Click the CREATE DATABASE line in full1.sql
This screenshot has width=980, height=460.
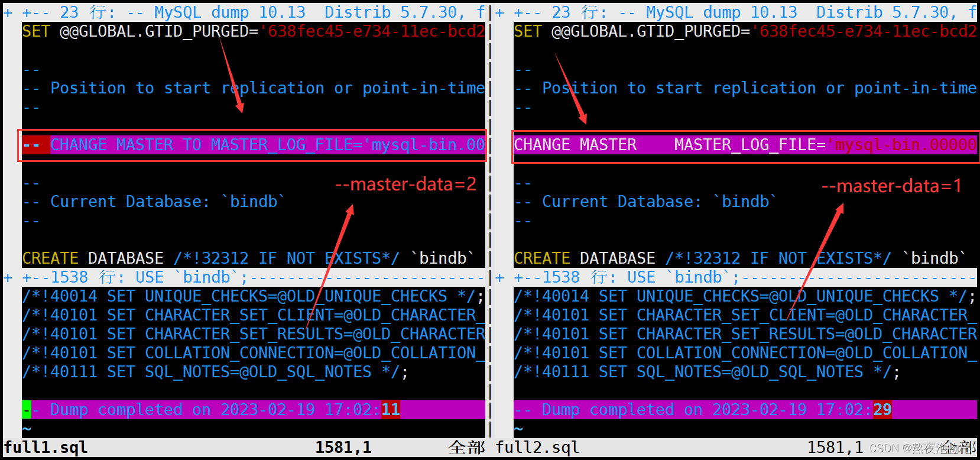click(249, 258)
